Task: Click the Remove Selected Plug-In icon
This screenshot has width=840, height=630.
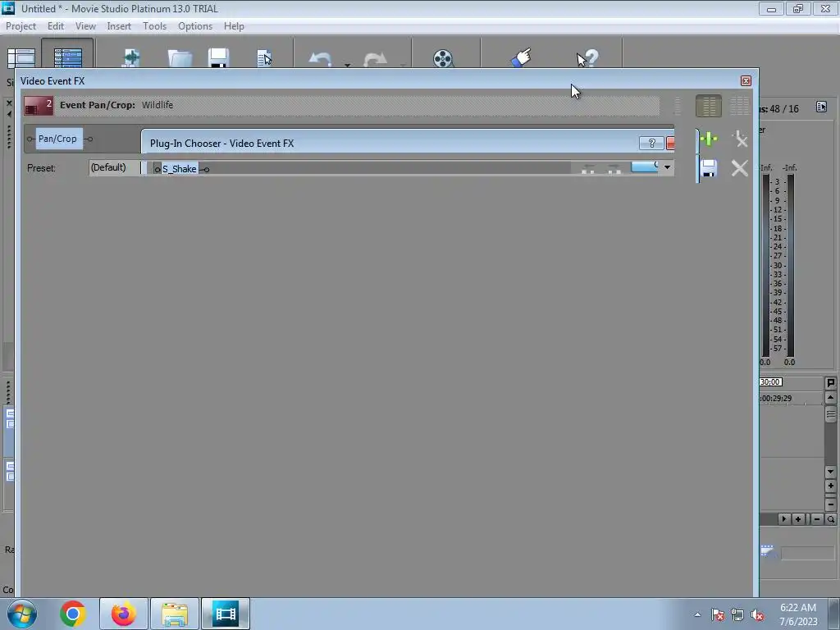Action: tap(739, 139)
